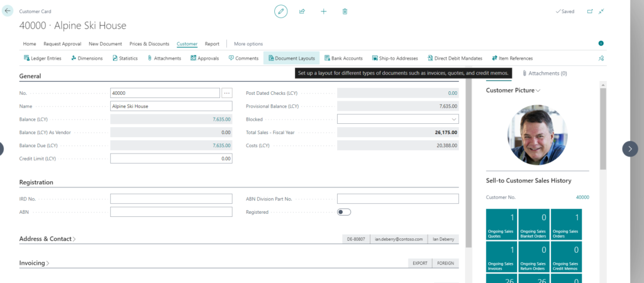Screen dimensions: 644x283
Task: Switch to Attachments (0) factbox tab
Action: (x=545, y=73)
